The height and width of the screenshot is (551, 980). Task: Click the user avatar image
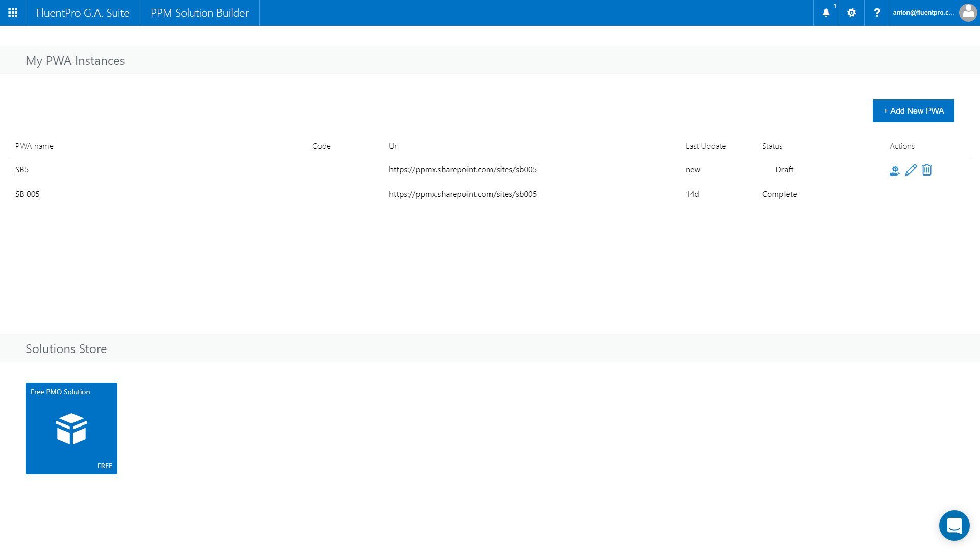pyautogui.click(x=968, y=13)
